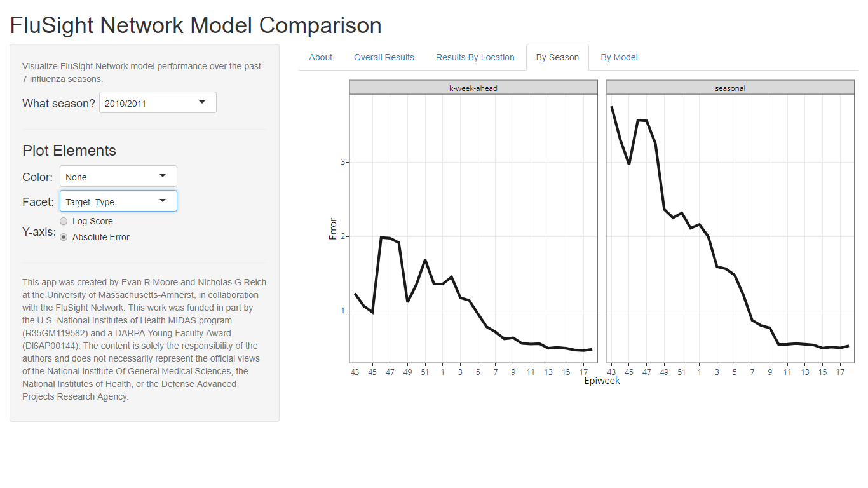Screen dimensions: 868x488
Task: Click the Epiweek axis label
Action: pyautogui.click(x=602, y=381)
